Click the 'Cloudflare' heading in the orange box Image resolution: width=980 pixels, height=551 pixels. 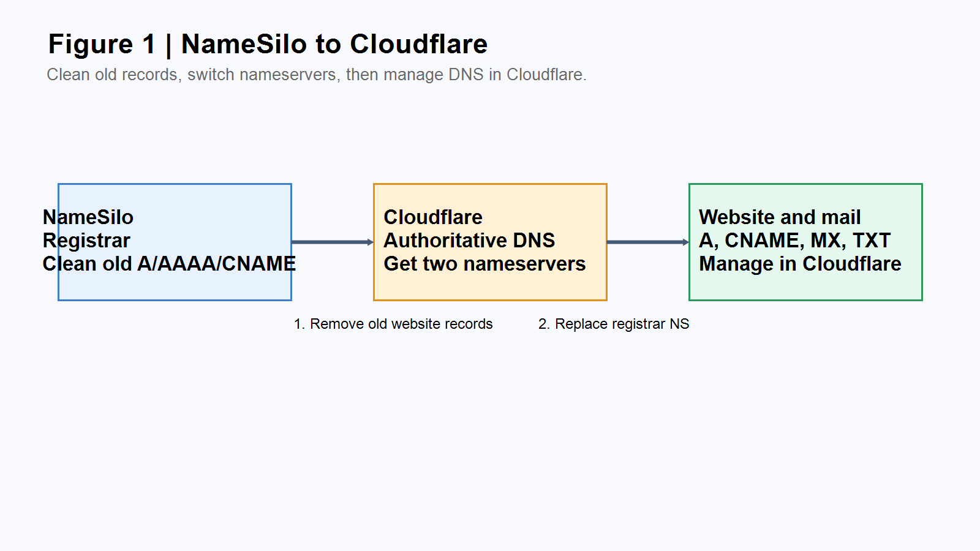tap(433, 217)
